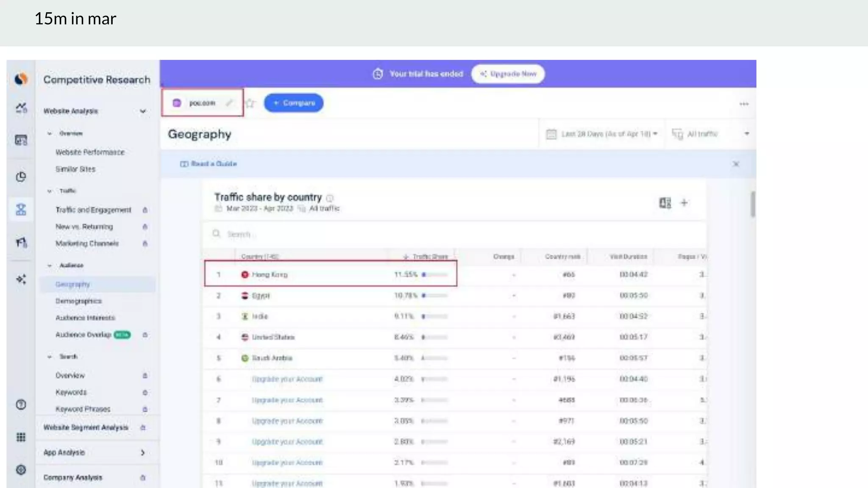Click the Hong Kong traffic share bar

tap(434, 274)
